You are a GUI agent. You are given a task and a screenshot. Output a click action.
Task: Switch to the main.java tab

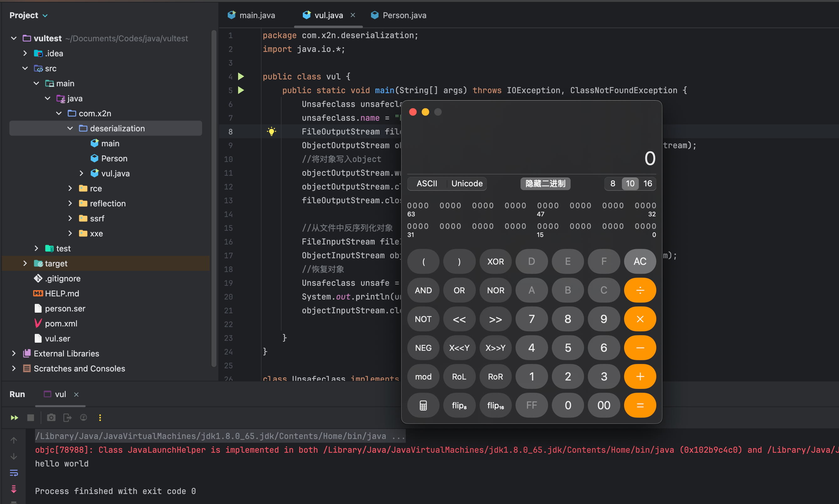[252, 15]
